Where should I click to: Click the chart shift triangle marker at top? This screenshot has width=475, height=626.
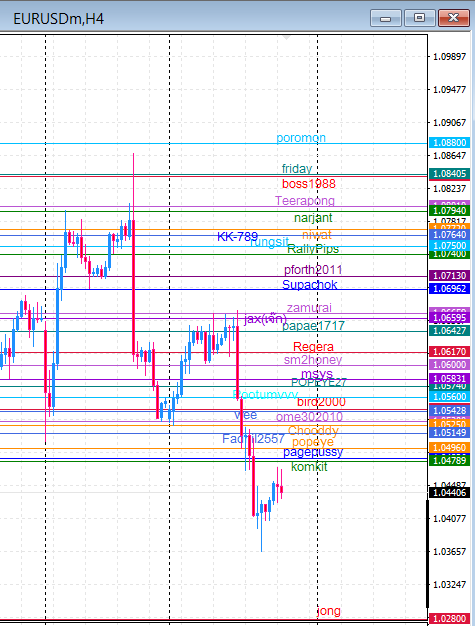tap(286, 38)
